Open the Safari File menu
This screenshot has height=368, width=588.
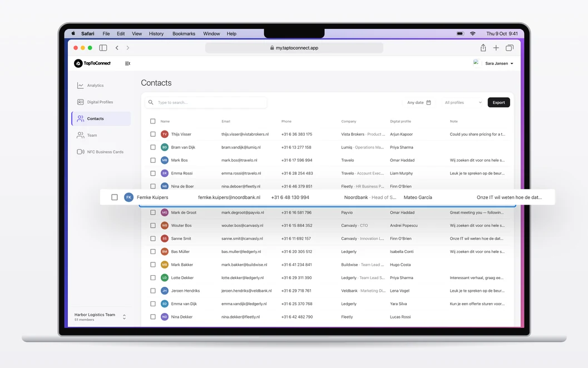(x=106, y=34)
